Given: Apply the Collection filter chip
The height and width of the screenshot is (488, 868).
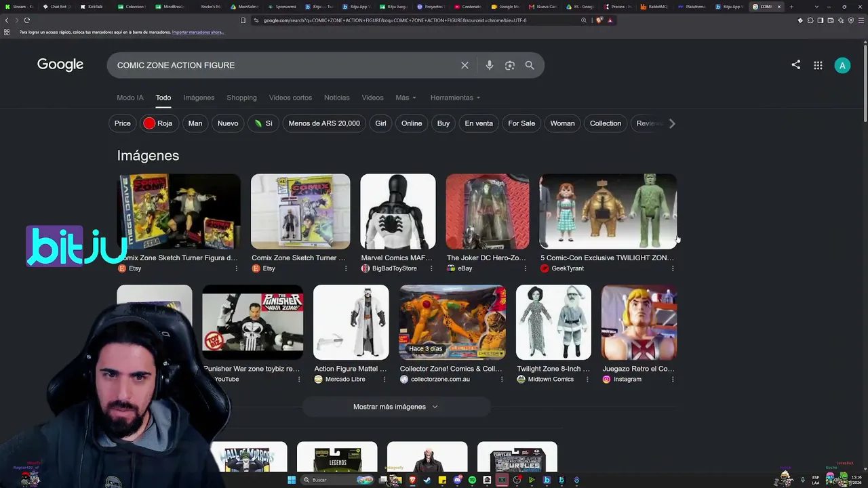Looking at the screenshot, I should [x=606, y=123].
